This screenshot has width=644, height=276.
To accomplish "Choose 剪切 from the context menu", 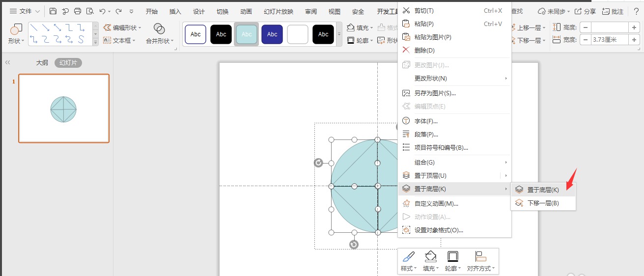I will coord(454,10).
